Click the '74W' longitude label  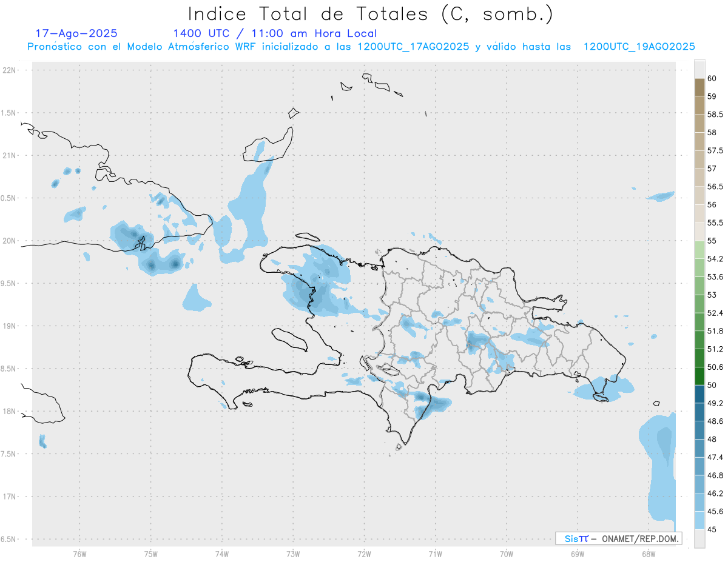tap(221, 554)
